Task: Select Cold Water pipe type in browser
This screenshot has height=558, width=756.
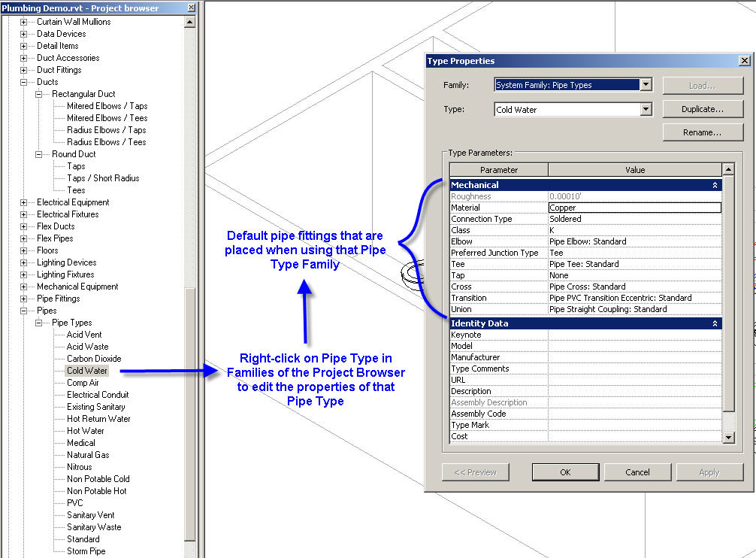Action: [86, 371]
